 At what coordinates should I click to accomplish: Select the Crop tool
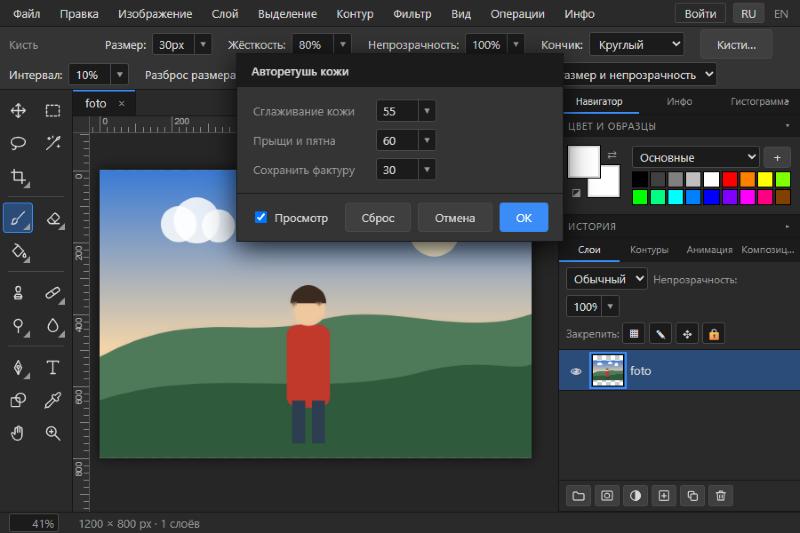[x=18, y=177]
